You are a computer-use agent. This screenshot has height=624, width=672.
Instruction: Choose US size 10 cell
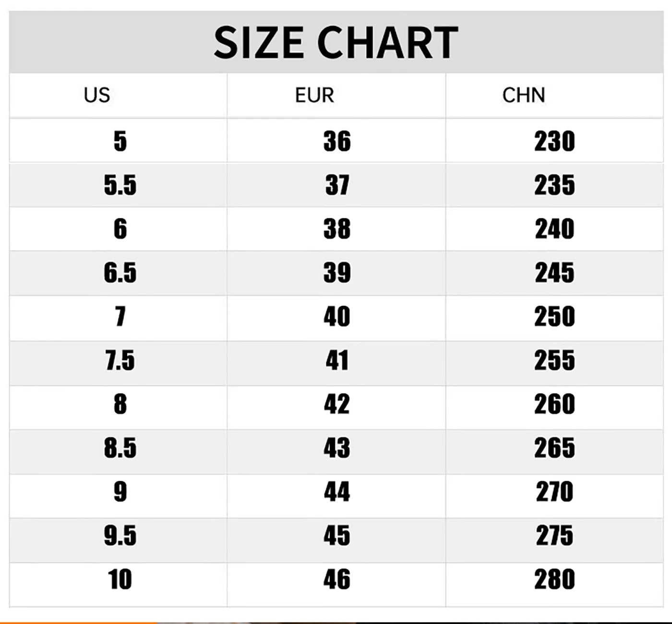(x=120, y=579)
